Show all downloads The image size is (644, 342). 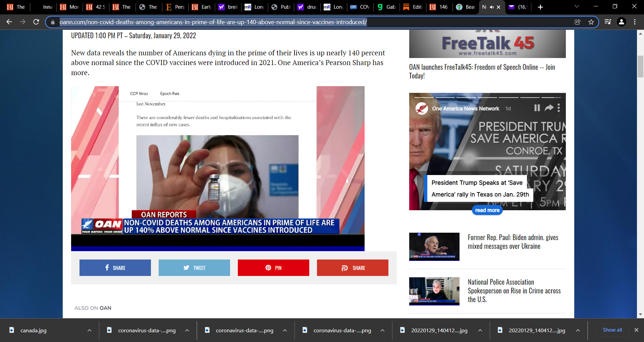[x=612, y=330]
